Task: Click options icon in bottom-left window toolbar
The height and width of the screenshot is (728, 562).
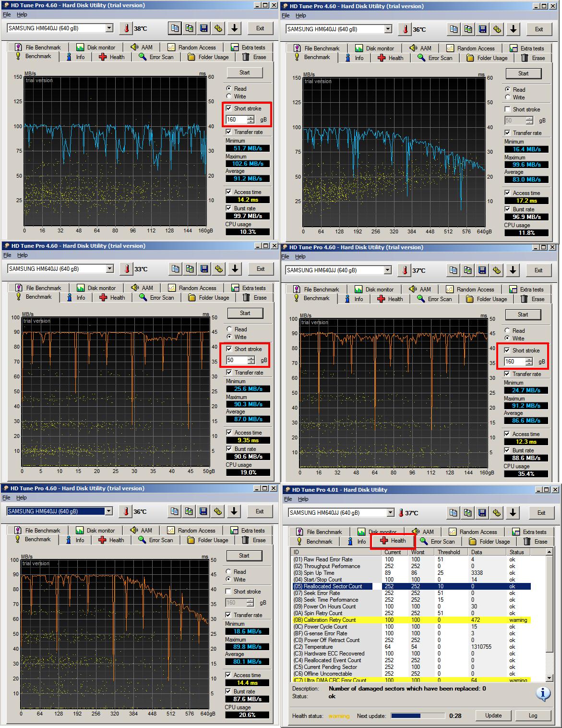Action: [218, 511]
